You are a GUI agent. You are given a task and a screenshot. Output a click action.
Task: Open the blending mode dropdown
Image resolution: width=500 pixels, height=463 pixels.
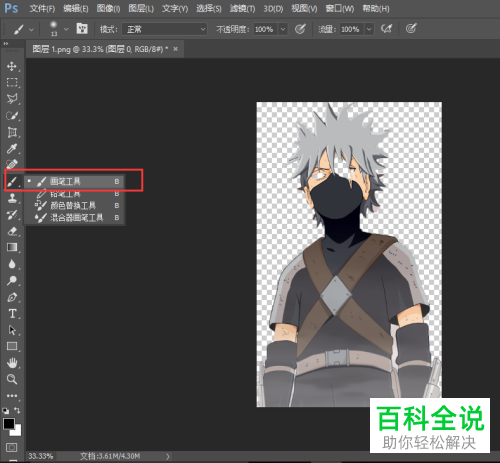[x=165, y=29]
